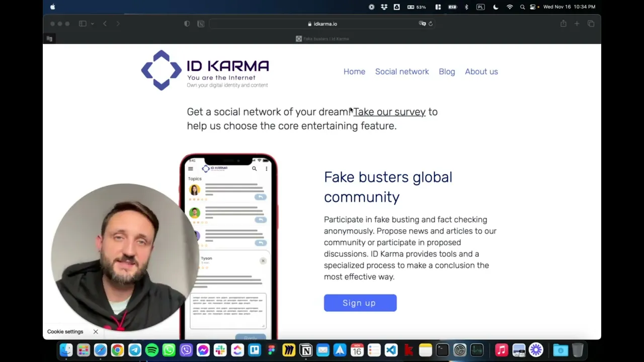Click the Safari address bar idkarma.io
Image resolution: width=644 pixels, height=362 pixels.
point(322,24)
